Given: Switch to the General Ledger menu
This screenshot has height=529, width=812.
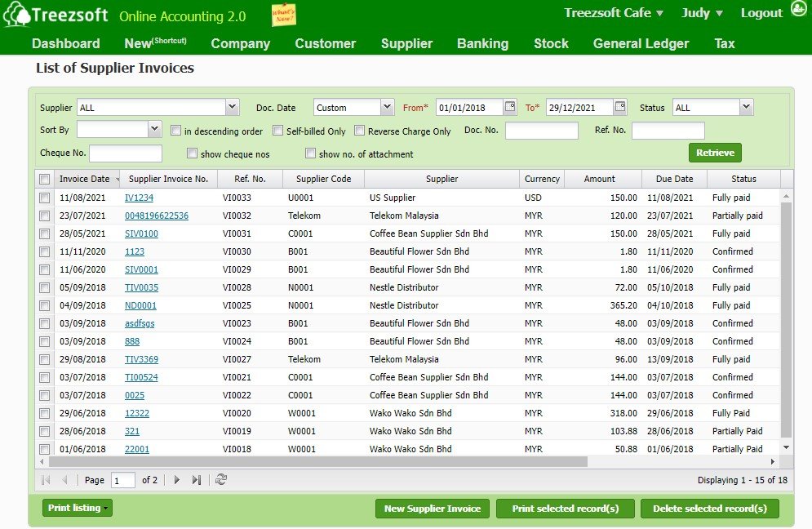Looking at the screenshot, I should click(641, 43).
